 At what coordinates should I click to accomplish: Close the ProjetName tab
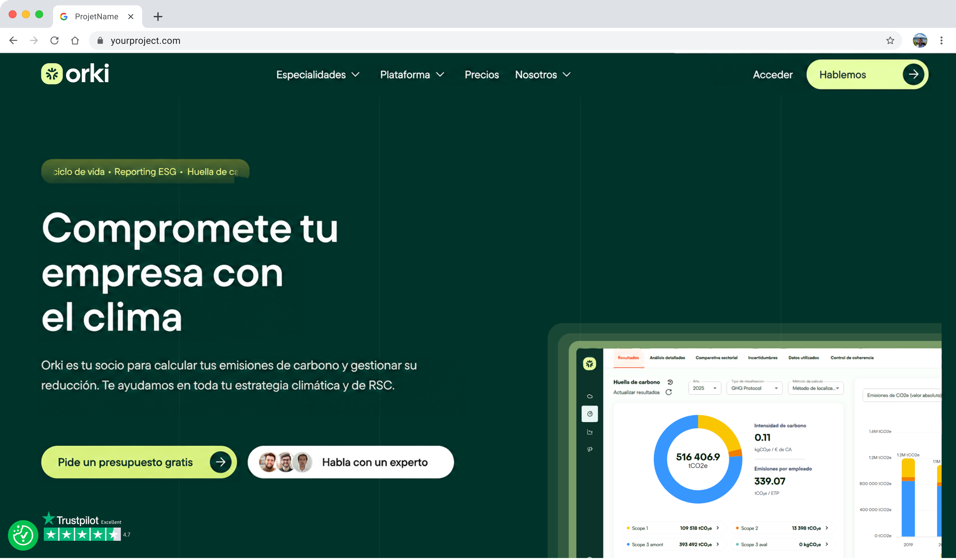(131, 17)
